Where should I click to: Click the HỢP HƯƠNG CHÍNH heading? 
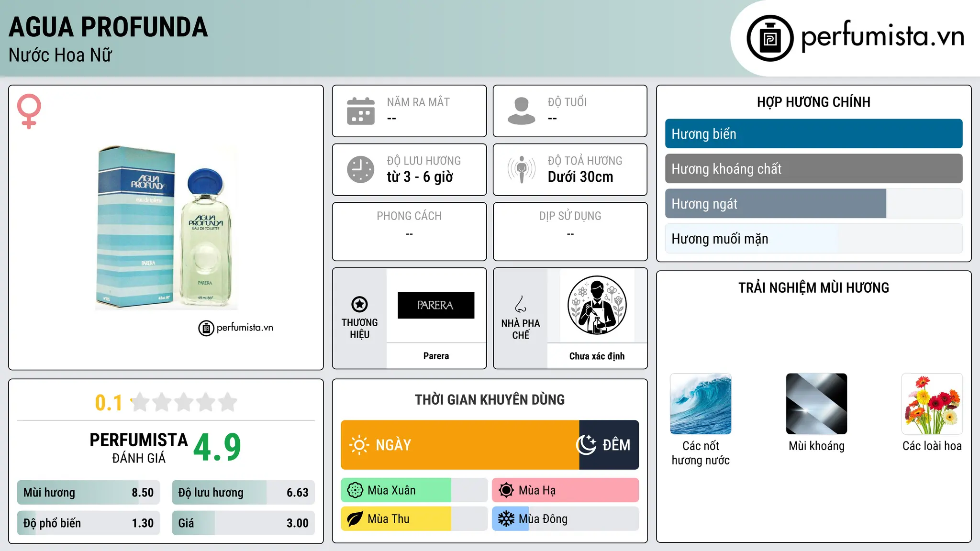pyautogui.click(x=813, y=102)
